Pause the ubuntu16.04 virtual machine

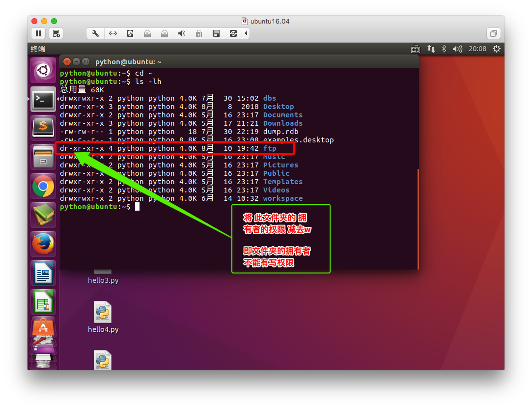[38, 33]
